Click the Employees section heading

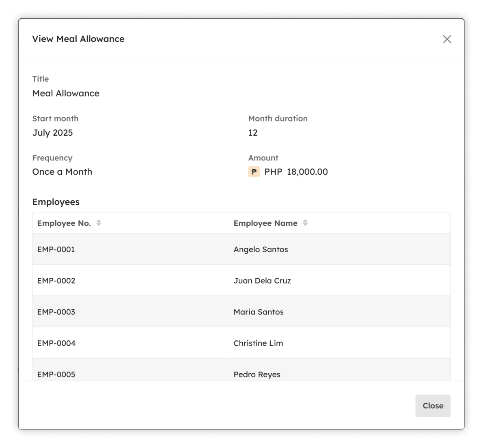pyautogui.click(x=56, y=202)
